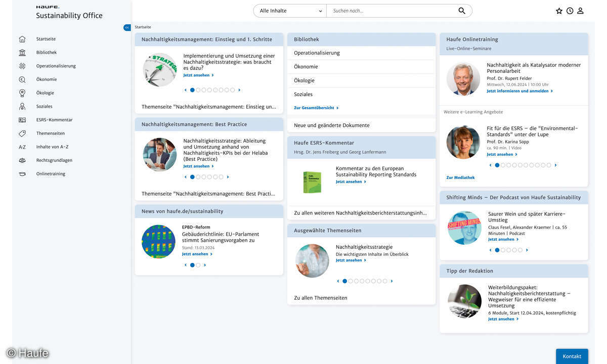Open favorites via the star icon
The height and width of the screenshot is (364, 607).
(x=559, y=11)
